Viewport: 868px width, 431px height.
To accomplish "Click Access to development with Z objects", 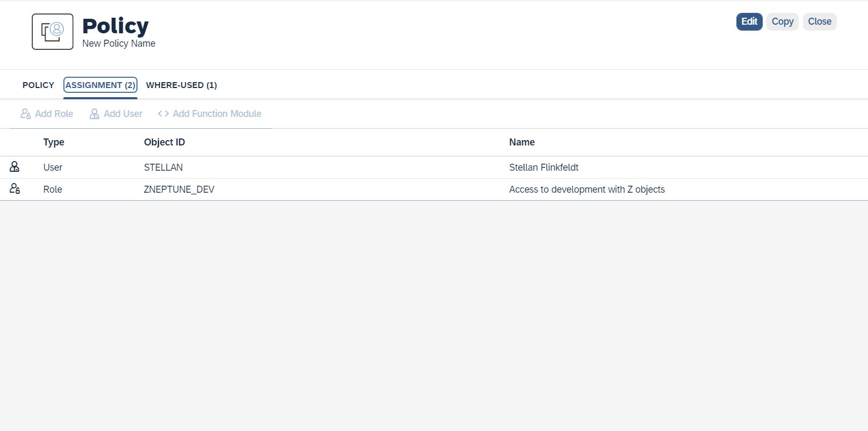I will (587, 189).
